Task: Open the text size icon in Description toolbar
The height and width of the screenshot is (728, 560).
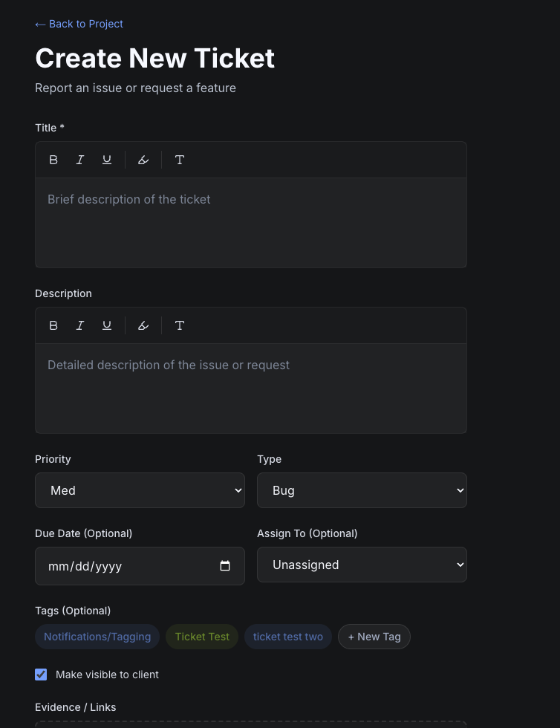Action: [180, 325]
